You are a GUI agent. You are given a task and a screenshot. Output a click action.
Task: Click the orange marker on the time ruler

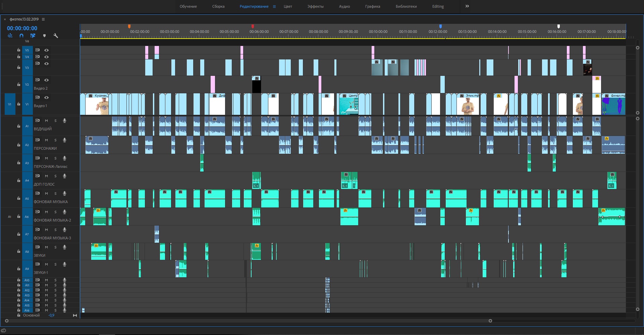pos(129,26)
